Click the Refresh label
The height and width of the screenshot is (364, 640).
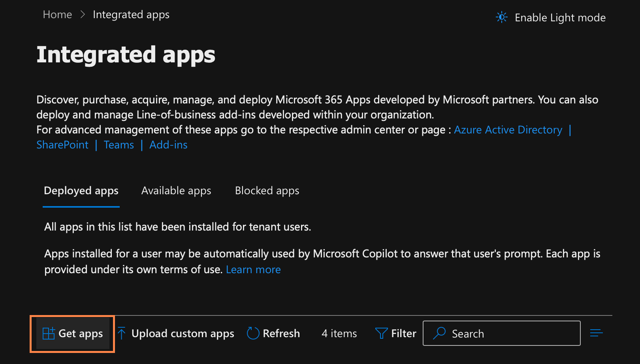[281, 334]
